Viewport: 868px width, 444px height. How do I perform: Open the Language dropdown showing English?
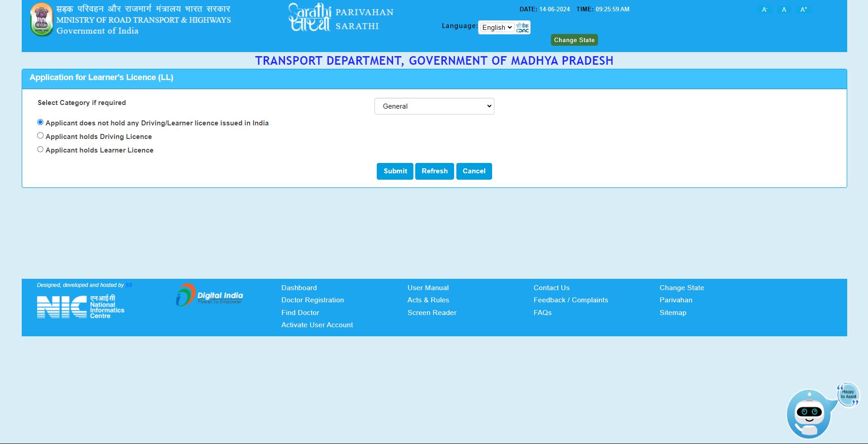point(497,28)
